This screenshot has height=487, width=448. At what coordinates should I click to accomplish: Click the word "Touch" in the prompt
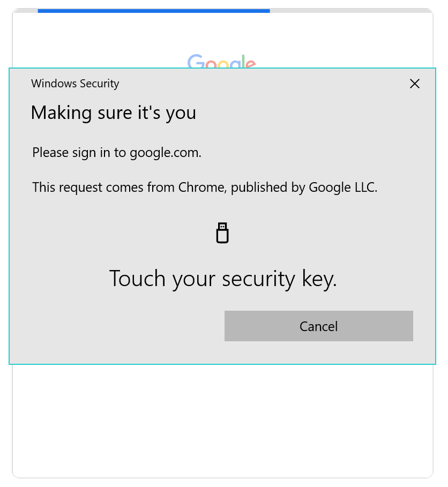(x=137, y=279)
